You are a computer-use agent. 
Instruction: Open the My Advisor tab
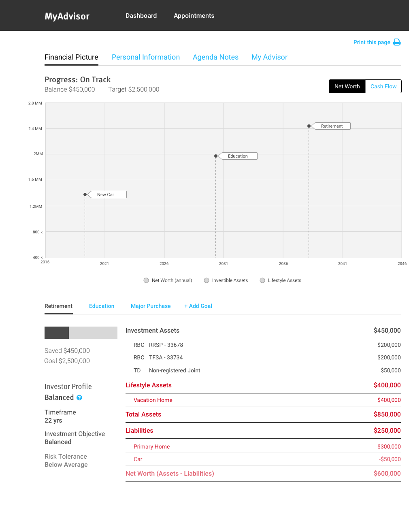point(269,57)
